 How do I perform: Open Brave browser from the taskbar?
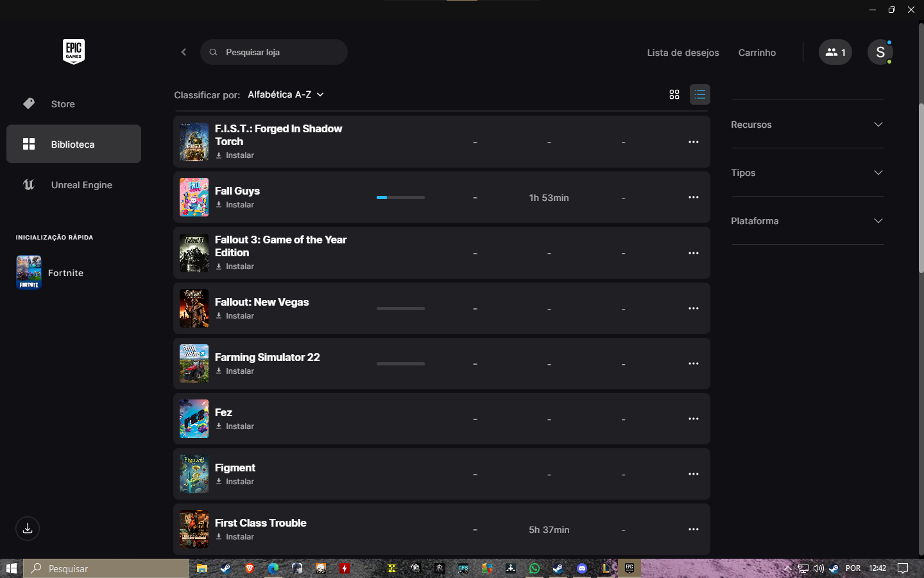point(250,568)
